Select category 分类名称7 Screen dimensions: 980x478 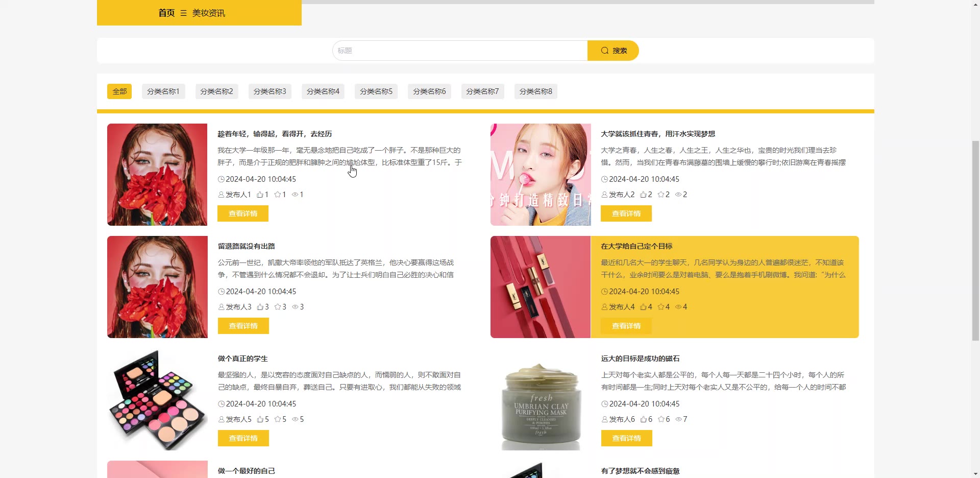click(482, 91)
